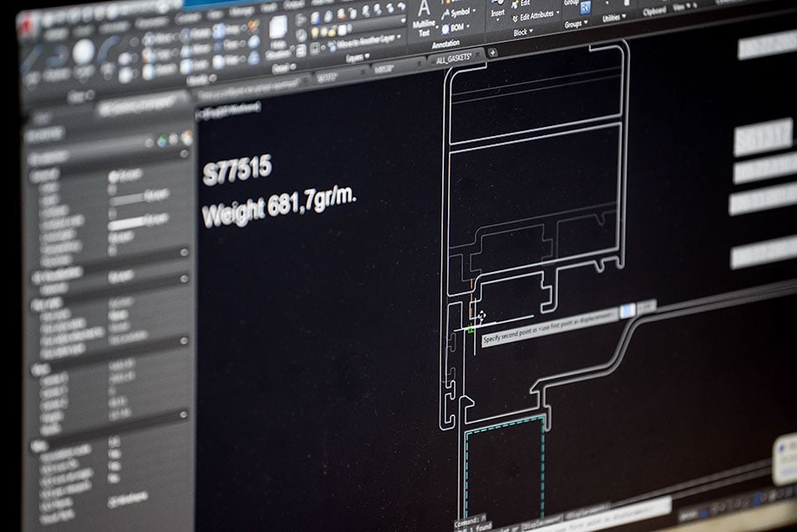Click Move to Another Layer
797x532 pixels.
tap(366, 42)
